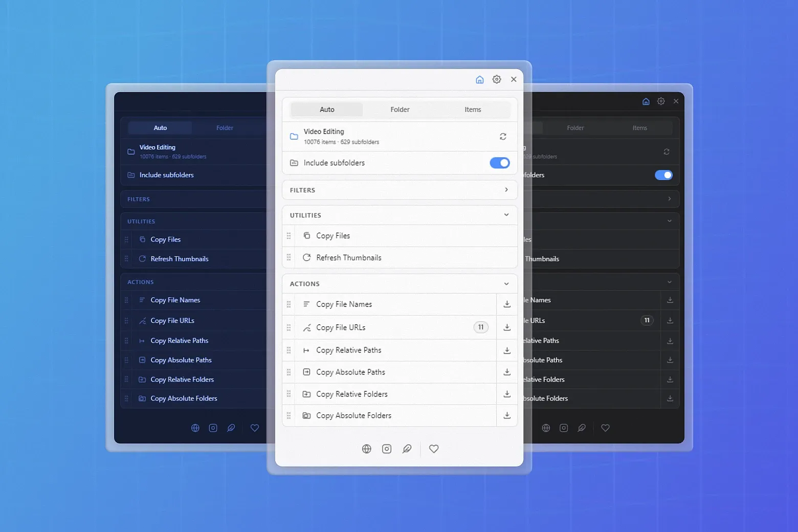Open the globe website icon in the light panel footer

pyautogui.click(x=366, y=449)
